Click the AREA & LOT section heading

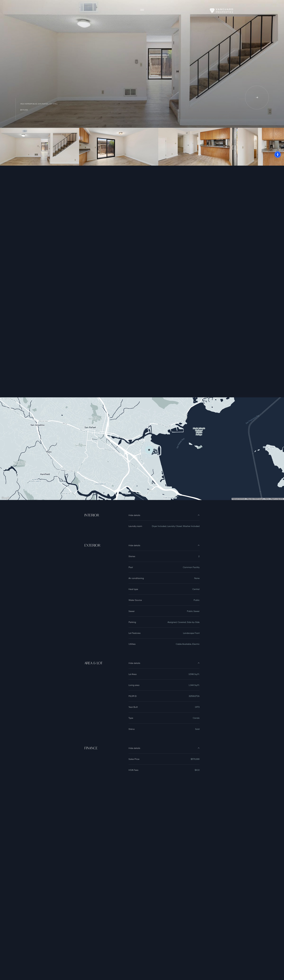[93, 663]
